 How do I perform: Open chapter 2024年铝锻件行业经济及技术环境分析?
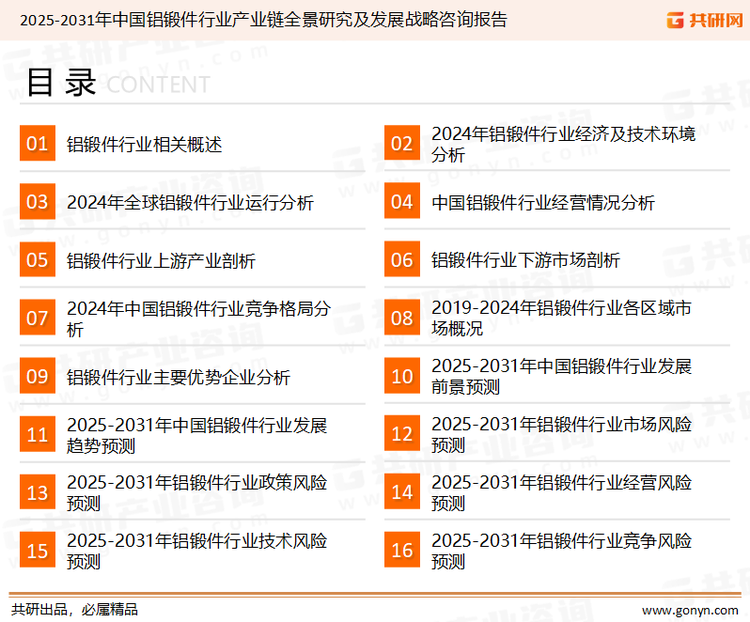(563, 144)
